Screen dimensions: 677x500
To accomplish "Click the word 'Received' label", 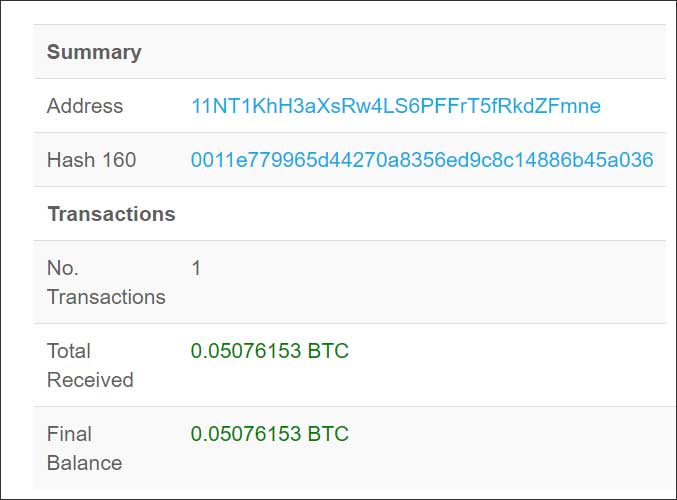I will [x=90, y=380].
